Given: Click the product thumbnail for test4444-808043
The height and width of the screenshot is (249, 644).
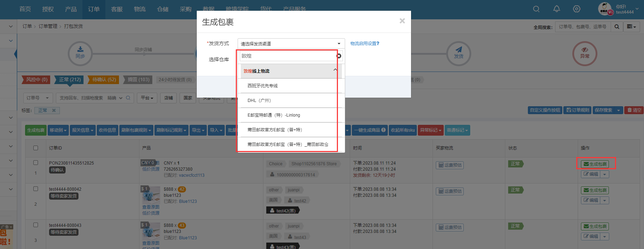Looking at the screenshot, I should [x=151, y=231].
